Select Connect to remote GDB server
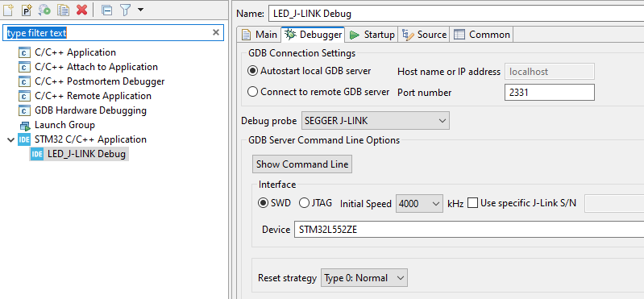 [318, 92]
